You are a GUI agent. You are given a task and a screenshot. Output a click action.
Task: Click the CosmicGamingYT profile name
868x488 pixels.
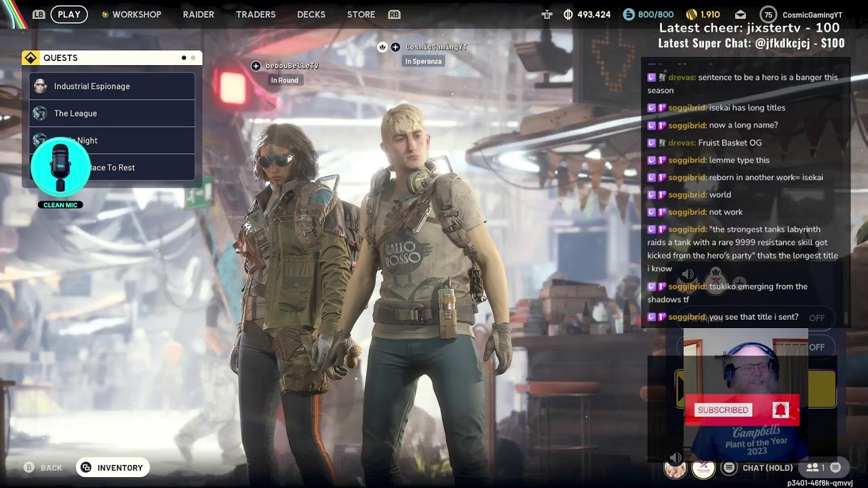point(812,15)
